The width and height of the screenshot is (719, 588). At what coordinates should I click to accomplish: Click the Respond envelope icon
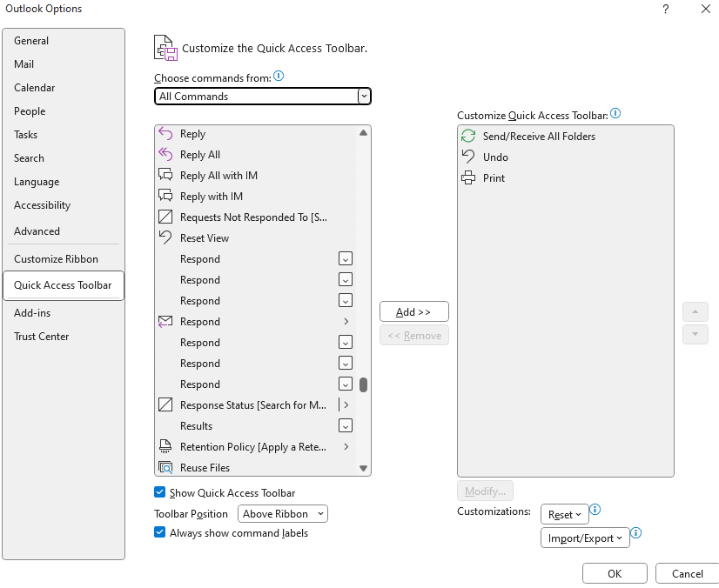click(165, 321)
